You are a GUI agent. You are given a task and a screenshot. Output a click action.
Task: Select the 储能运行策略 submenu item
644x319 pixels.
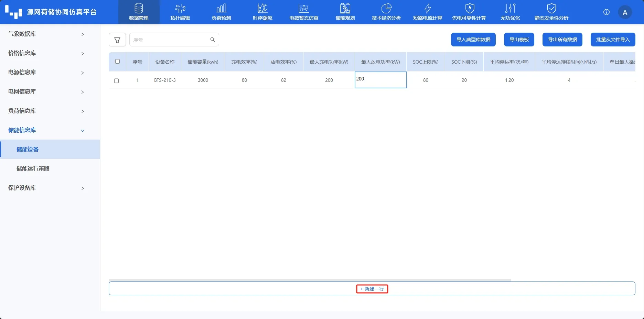50,168
